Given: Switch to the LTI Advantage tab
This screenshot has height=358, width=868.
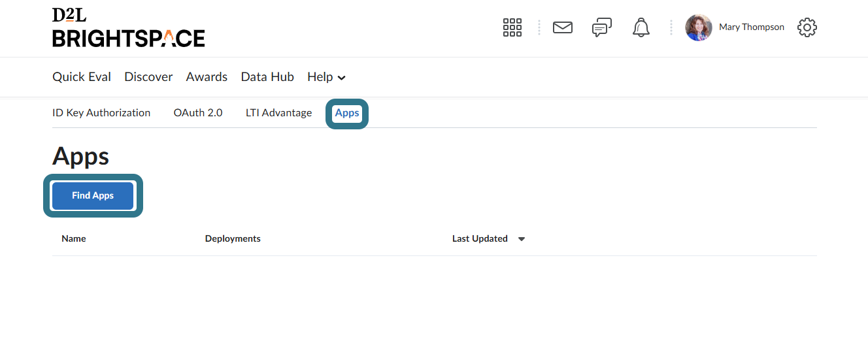Looking at the screenshot, I should pos(278,113).
